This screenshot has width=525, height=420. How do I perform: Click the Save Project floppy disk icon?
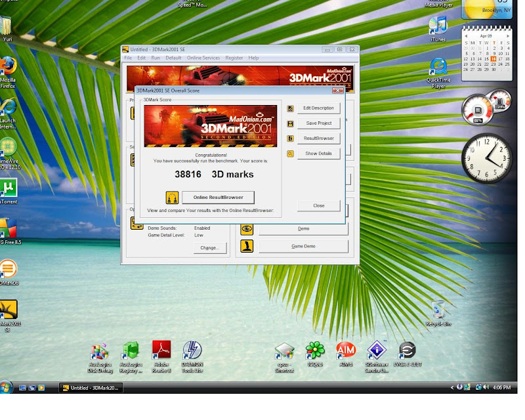pyautogui.click(x=290, y=123)
